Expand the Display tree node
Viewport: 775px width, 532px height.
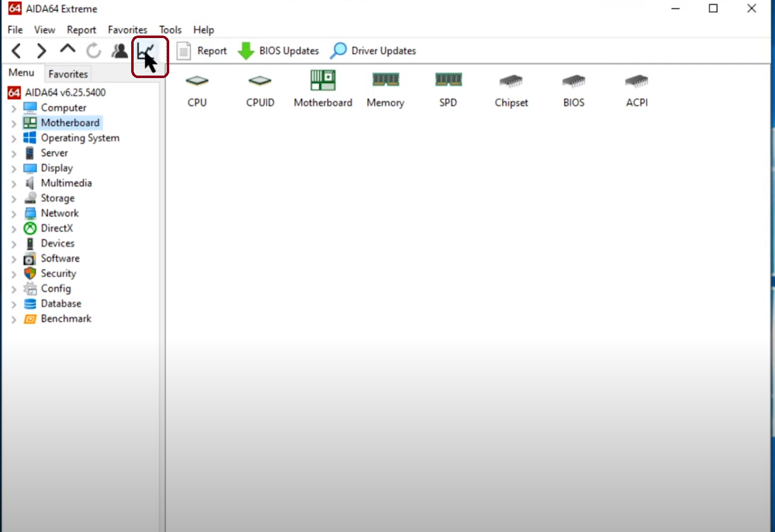tap(14, 169)
